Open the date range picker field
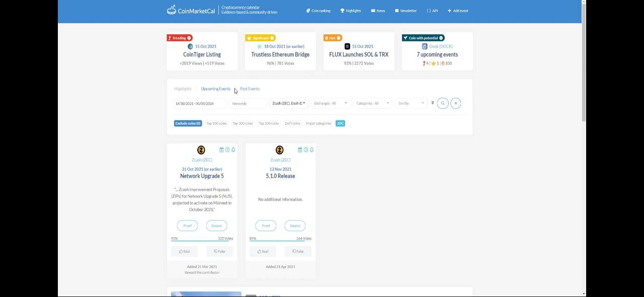Screen dimensions: 644x297 [199, 103]
